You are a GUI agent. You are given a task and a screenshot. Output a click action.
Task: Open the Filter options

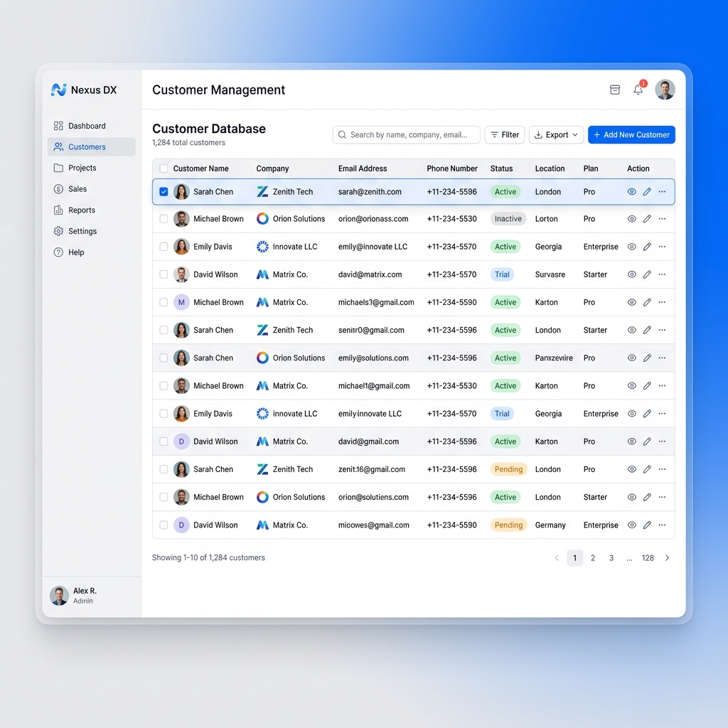505,135
